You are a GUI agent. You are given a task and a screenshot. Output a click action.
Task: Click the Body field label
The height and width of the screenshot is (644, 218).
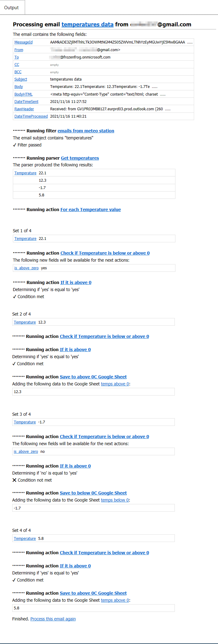point(18,86)
